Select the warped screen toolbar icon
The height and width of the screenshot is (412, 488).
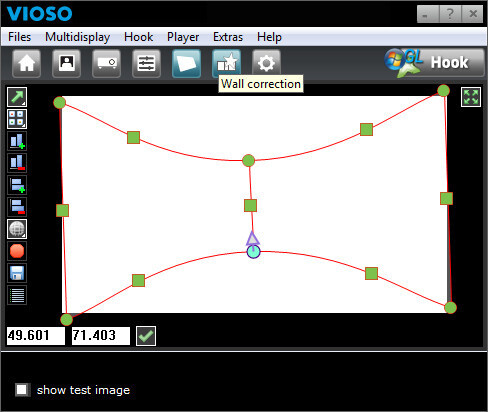(x=186, y=63)
